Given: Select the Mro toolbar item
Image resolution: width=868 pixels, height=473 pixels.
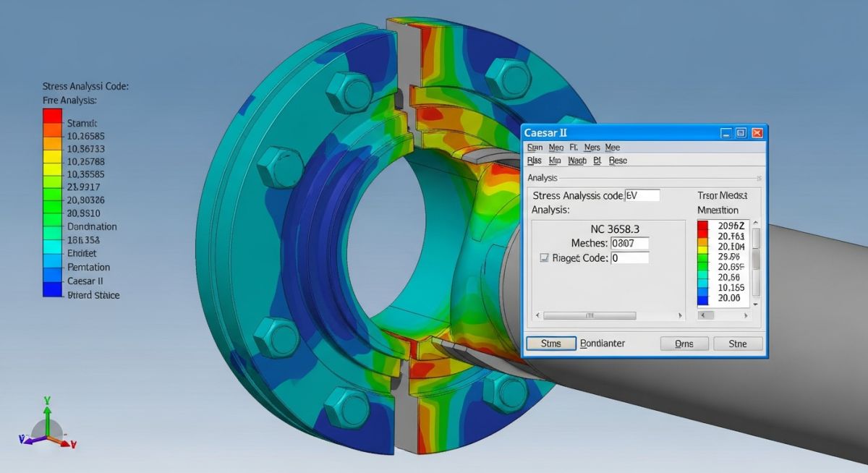Looking at the screenshot, I should coord(555,161).
